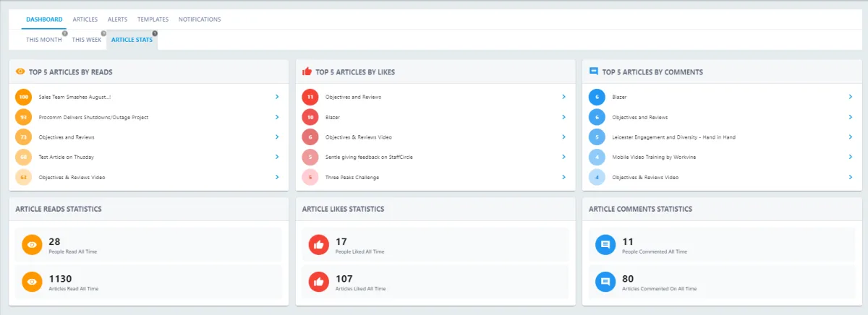Go to the Templates tab
The width and height of the screenshot is (868, 315).
[x=153, y=20]
